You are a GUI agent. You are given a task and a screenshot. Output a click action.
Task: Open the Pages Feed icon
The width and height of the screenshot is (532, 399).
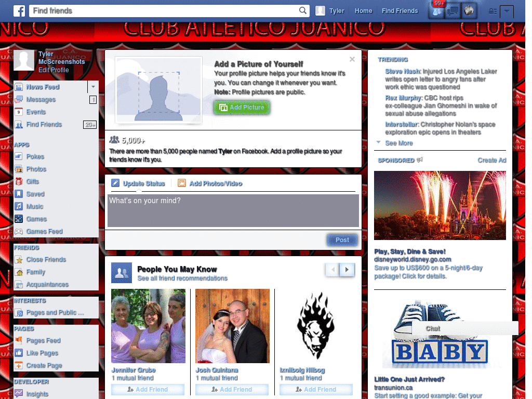click(x=19, y=340)
